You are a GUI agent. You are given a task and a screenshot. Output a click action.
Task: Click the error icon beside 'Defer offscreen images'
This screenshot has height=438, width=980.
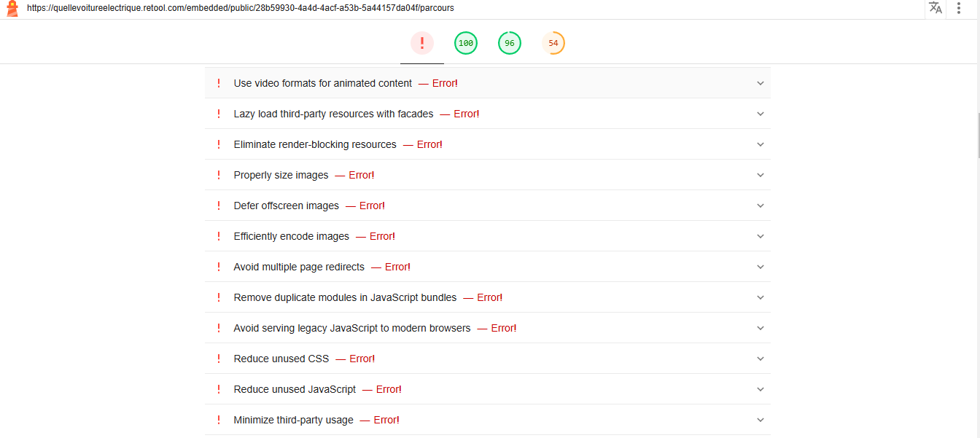point(218,206)
